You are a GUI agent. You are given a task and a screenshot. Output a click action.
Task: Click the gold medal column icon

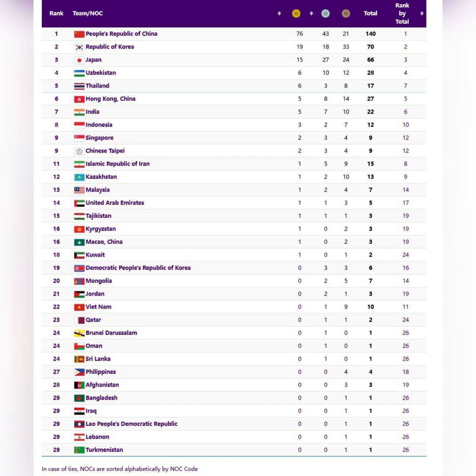(x=296, y=14)
